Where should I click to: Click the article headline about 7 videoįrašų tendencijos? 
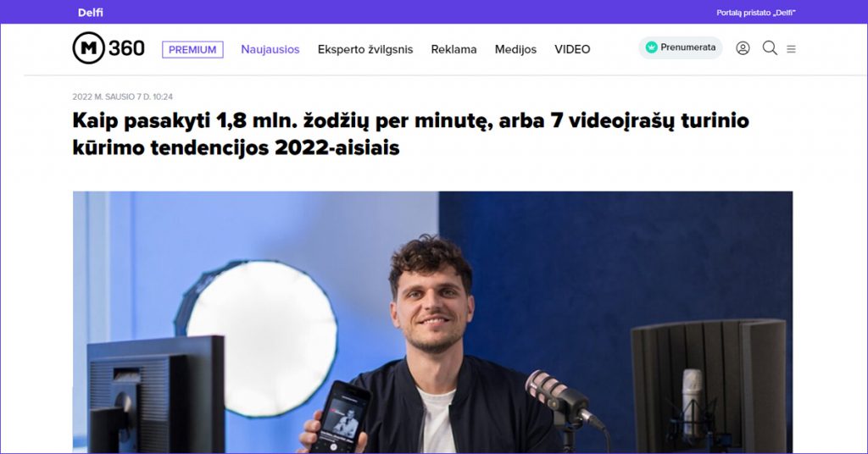click(x=410, y=134)
